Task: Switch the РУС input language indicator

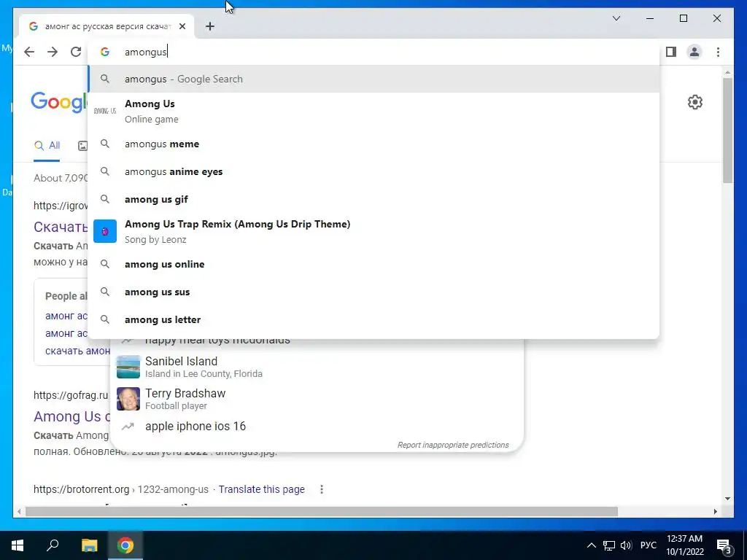Action: pyautogui.click(x=649, y=545)
